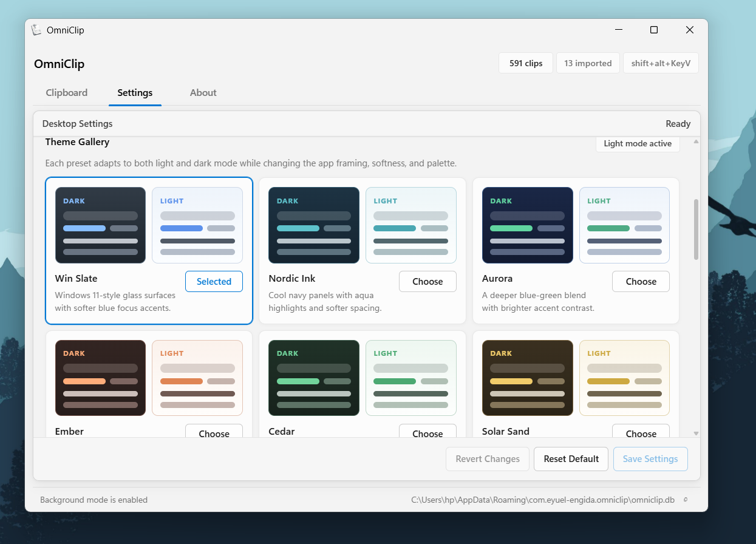Select the Win Slate dark preview thumbnail

click(100, 225)
